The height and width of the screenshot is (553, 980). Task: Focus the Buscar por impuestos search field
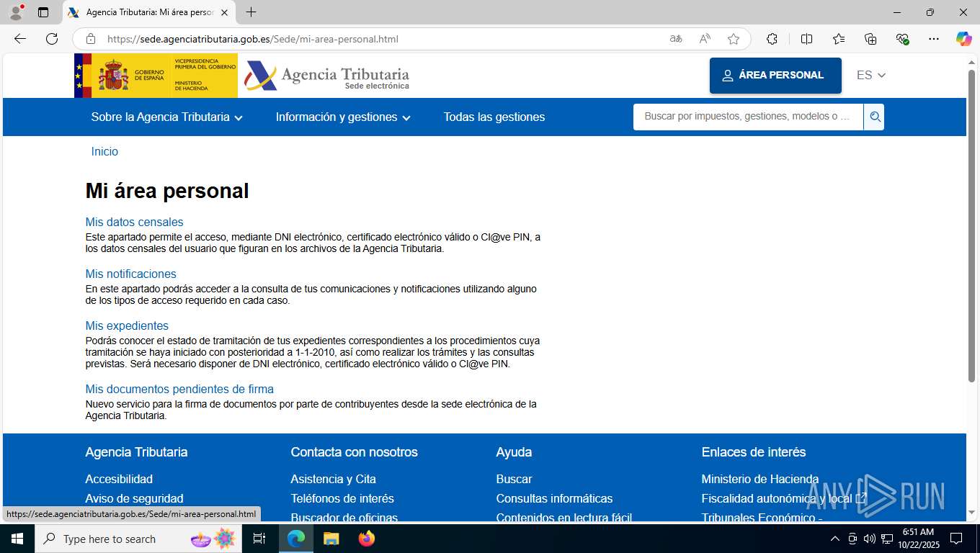coord(748,117)
